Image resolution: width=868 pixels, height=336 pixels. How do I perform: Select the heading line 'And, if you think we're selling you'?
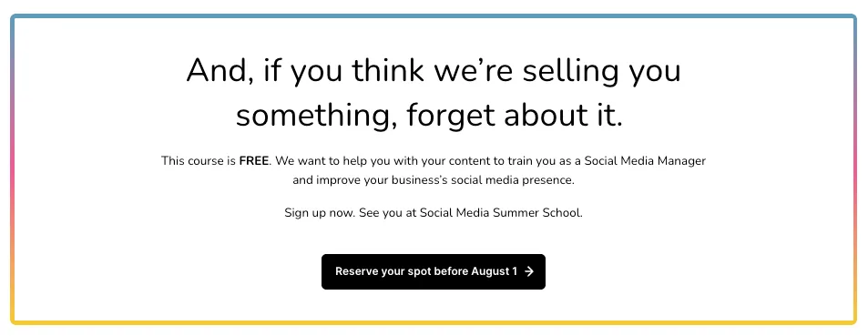[x=434, y=71]
